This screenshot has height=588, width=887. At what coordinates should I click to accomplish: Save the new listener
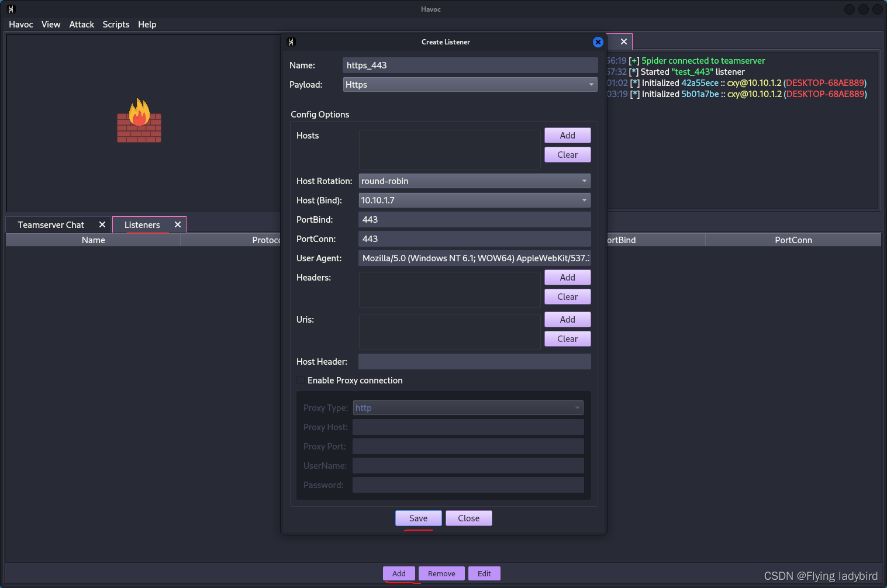(419, 518)
